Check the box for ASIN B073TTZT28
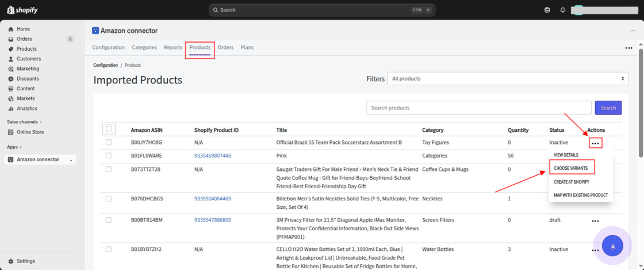The width and height of the screenshot is (644, 270). [109, 169]
